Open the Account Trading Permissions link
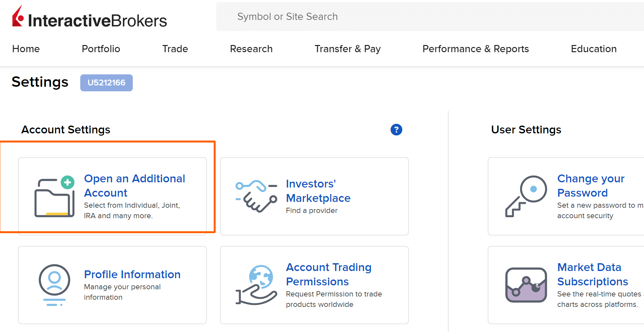 329,274
